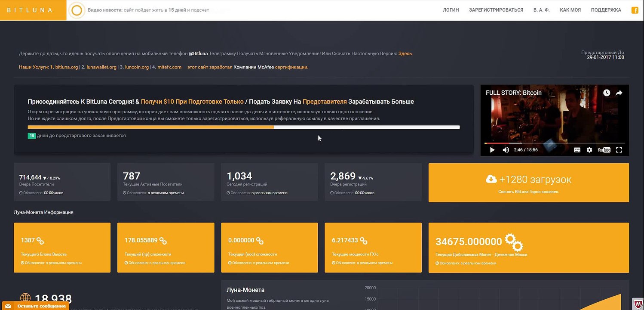Switch the video to fullscreen
Viewport: 644px width, 310px height.
619,150
